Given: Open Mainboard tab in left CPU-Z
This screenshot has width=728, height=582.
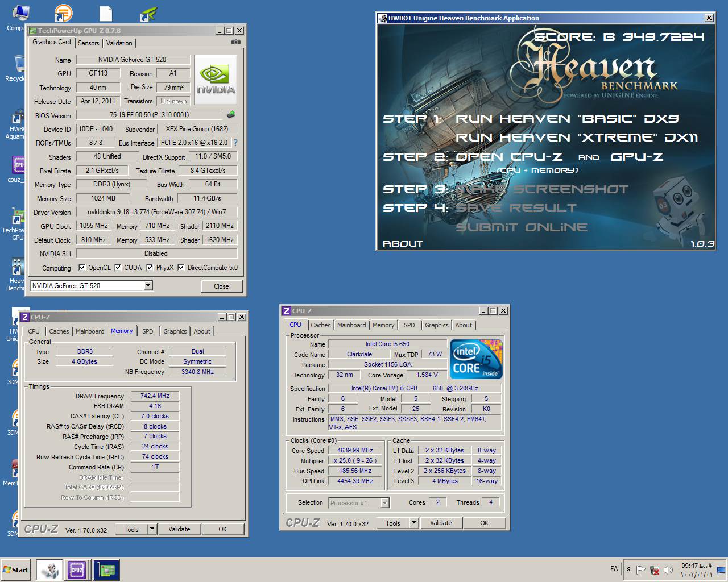Looking at the screenshot, I should point(90,331).
